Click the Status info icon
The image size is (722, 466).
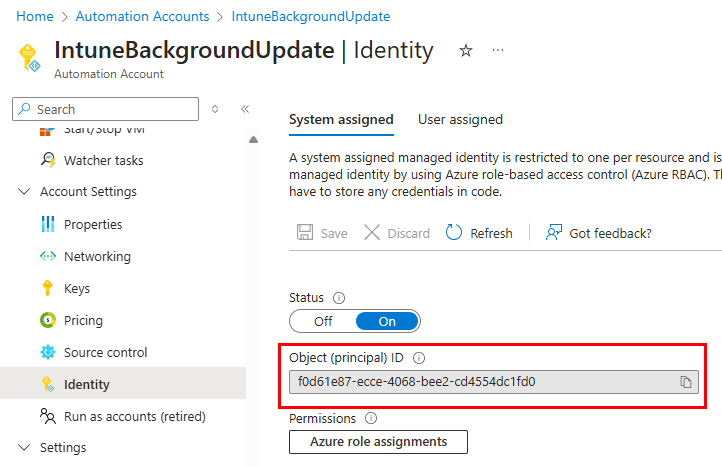pyautogui.click(x=339, y=298)
